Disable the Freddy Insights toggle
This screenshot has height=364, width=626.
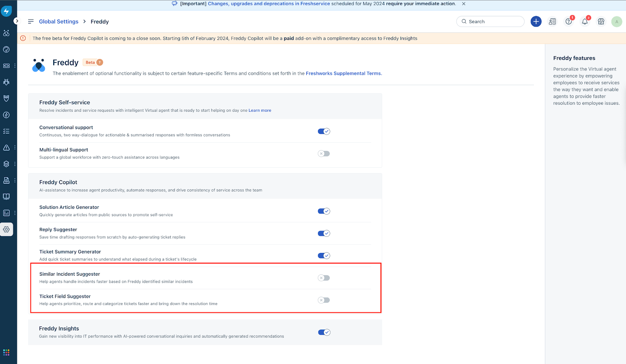(x=324, y=332)
